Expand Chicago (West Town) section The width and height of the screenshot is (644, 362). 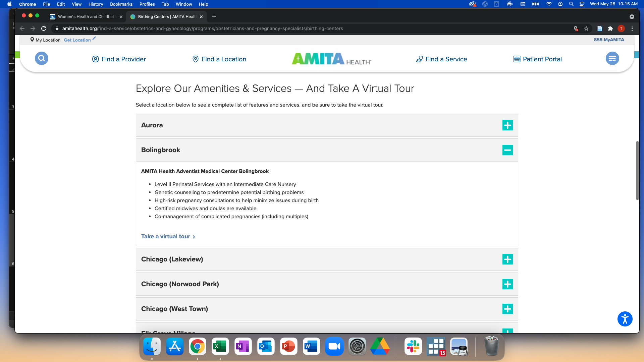[x=507, y=309]
